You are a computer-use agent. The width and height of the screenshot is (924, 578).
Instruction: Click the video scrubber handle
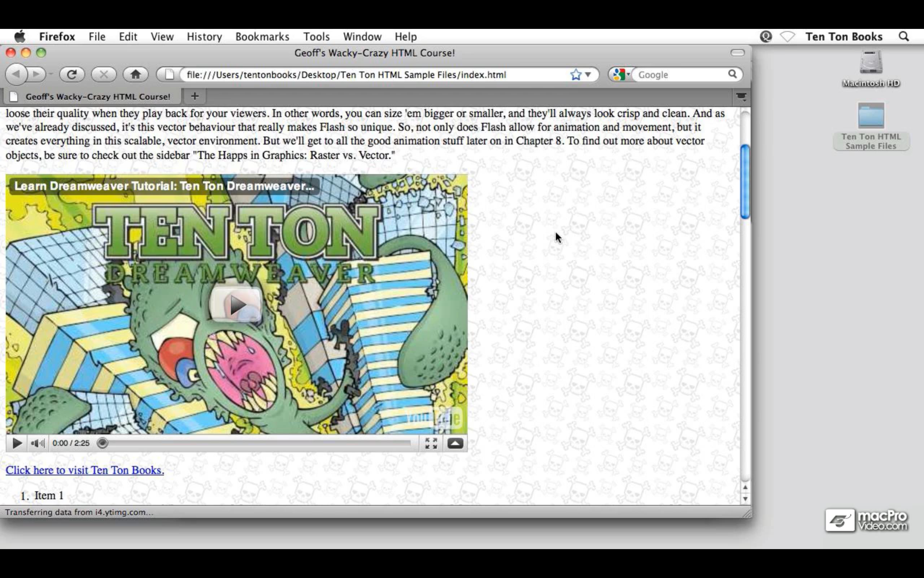point(103,444)
